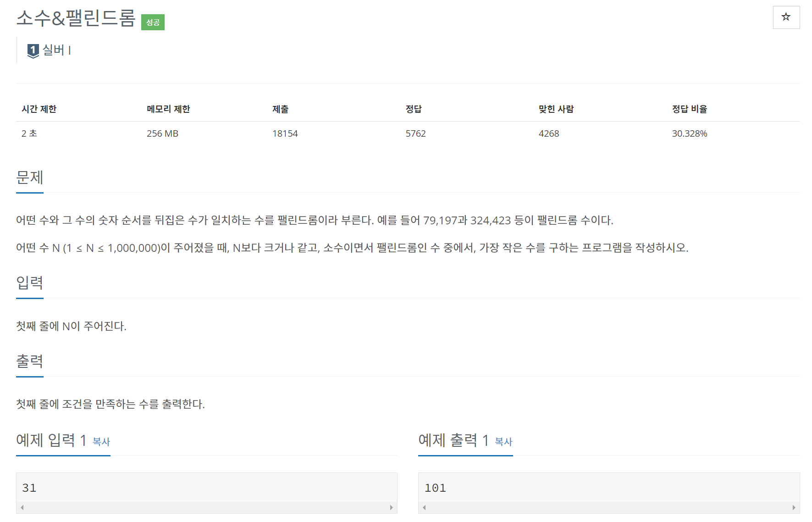Click the Silver I tier badge icon
Image resolution: width=812 pixels, height=522 pixels.
(33, 50)
